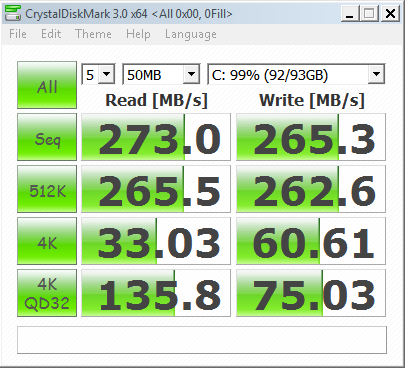Click the Read [MB/s] column header
This screenshot has height=368, width=405.
point(156,100)
